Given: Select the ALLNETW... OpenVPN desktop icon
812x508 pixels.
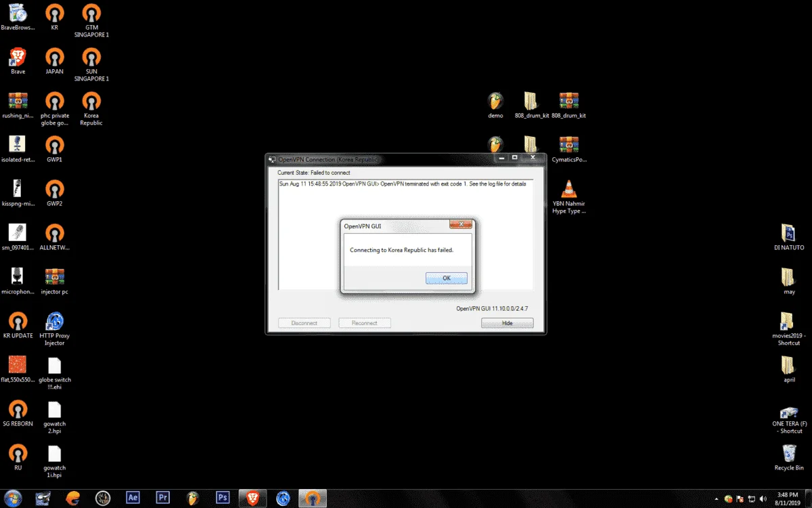Looking at the screenshot, I should (54, 237).
